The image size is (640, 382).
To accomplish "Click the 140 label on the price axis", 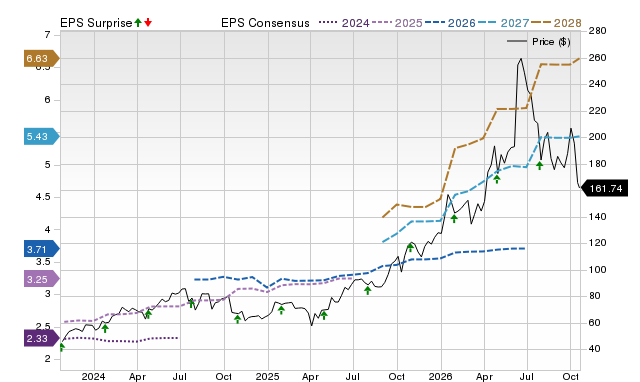I will click(x=597, y=217).
